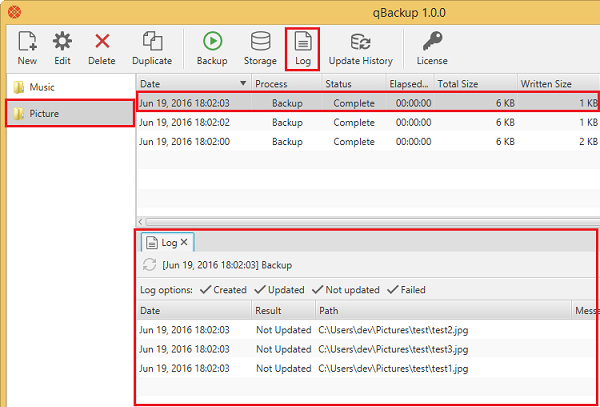Click the Result column header in log
600x407 pixels.
point(284,311)
